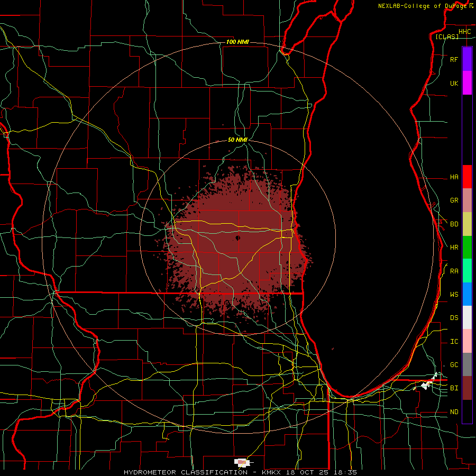Click the 100 NMI range ring label
This screenshot has height=476, width=476.
tap(237, 42)
